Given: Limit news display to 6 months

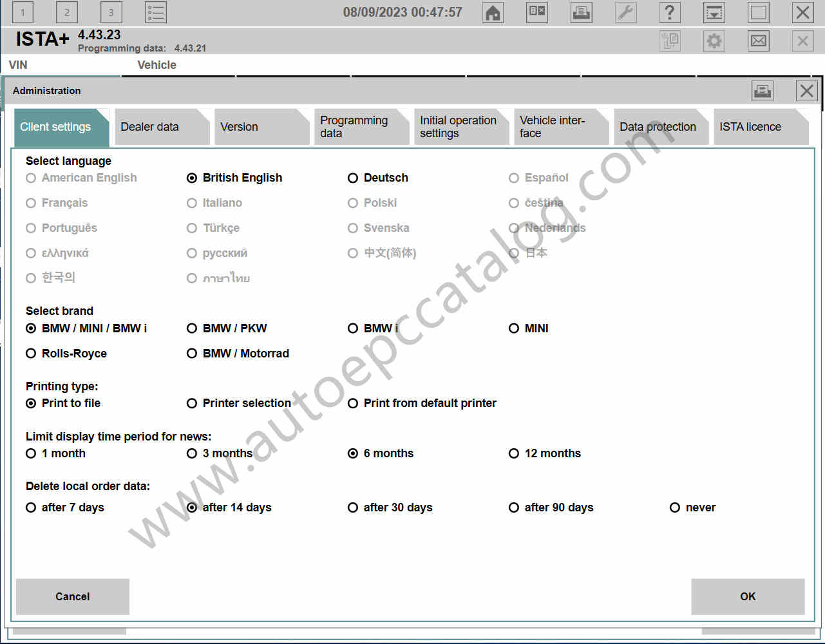Looking at the screenshot, I should [x=381, y=453].
